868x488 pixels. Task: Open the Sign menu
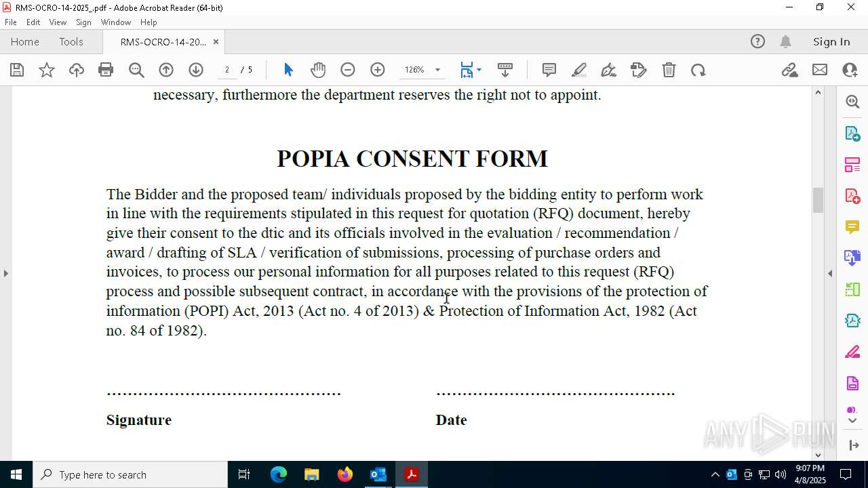(x=84, y=22)
